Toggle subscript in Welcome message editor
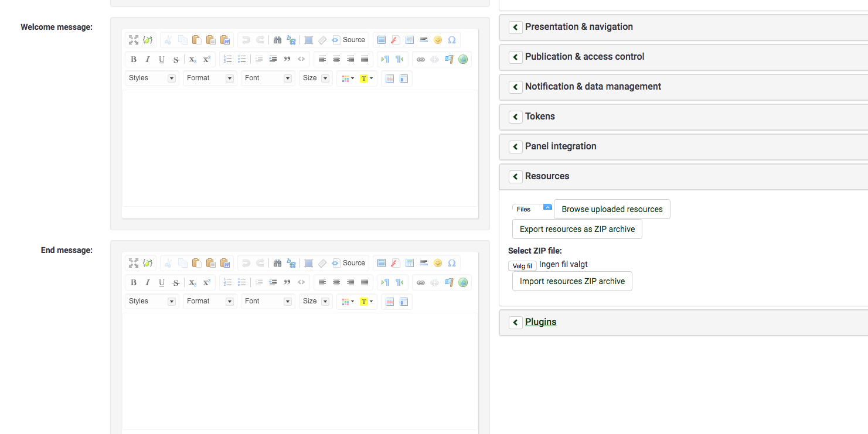This screenshot has height=434, width=868. tap(193, 59)
